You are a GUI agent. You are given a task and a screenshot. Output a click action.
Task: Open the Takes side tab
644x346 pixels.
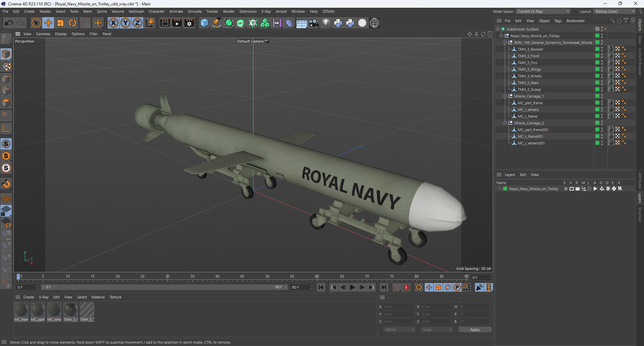tap(640, 39)
